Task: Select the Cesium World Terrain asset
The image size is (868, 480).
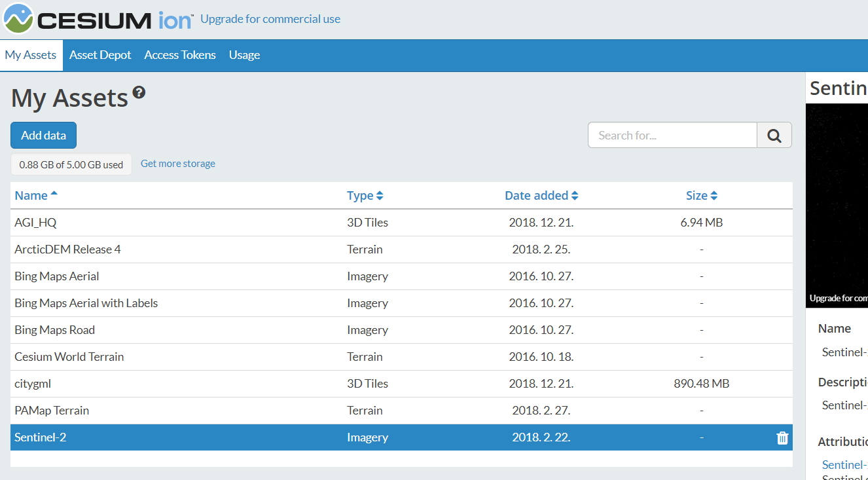Action: (401, 357)
